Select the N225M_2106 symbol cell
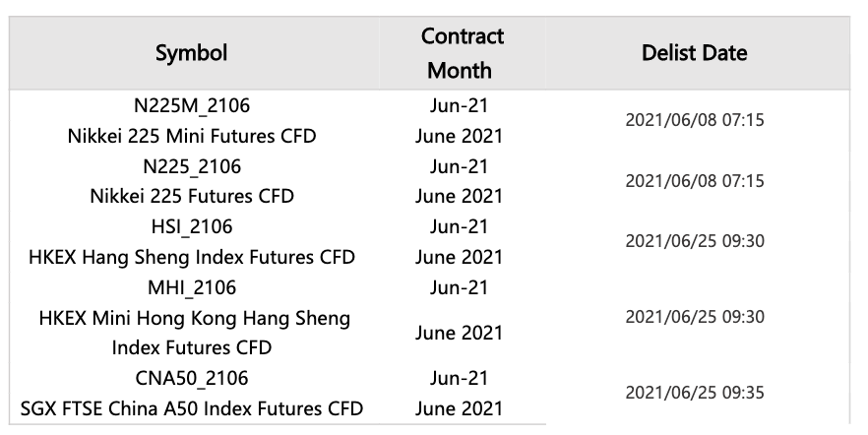Image resolution: width=868 pixels, height=435 pixels. [x=192, y=105]
